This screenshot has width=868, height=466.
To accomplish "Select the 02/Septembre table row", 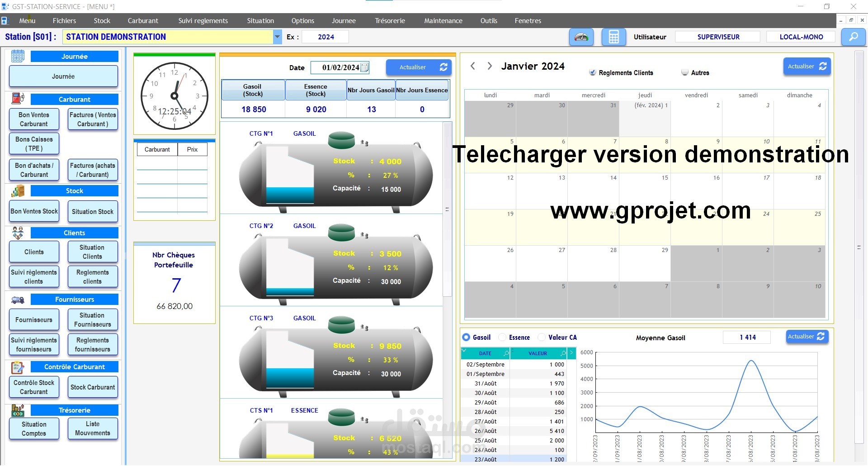I will tap(514, 365).
